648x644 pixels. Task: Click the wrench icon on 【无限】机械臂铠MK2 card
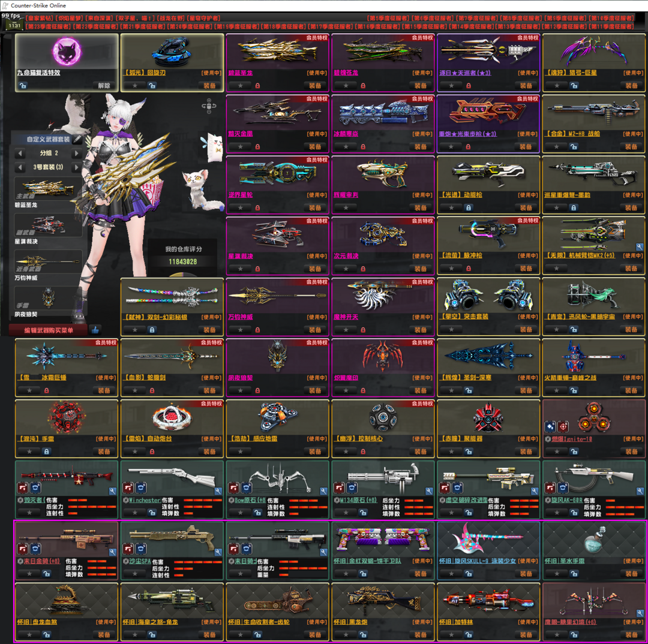click(640, 247)
